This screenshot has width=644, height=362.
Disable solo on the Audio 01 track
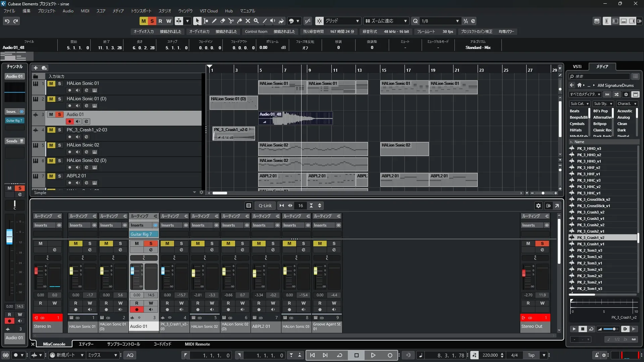coord(59,114)
